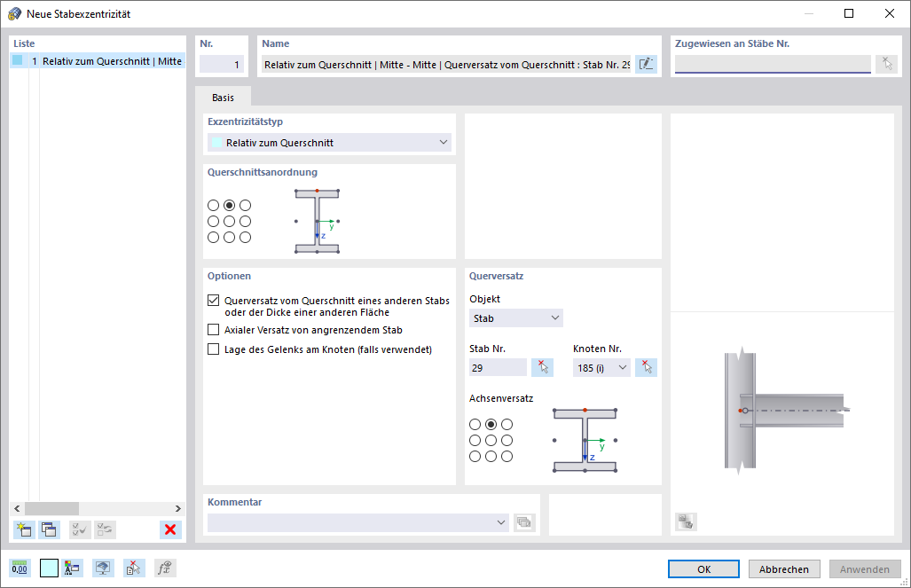Open Exzentrizitätstyp dropdown
This screenshot has width=911, height=588.
click(329, 143)
